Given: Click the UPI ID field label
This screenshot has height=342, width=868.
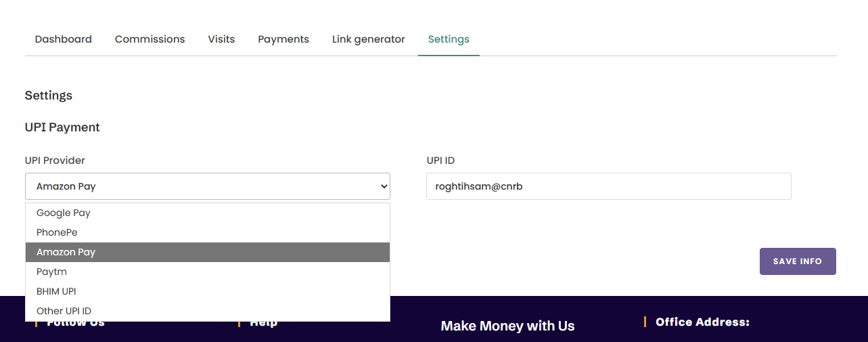Looking at the screenshot, I should pos(440,161).
